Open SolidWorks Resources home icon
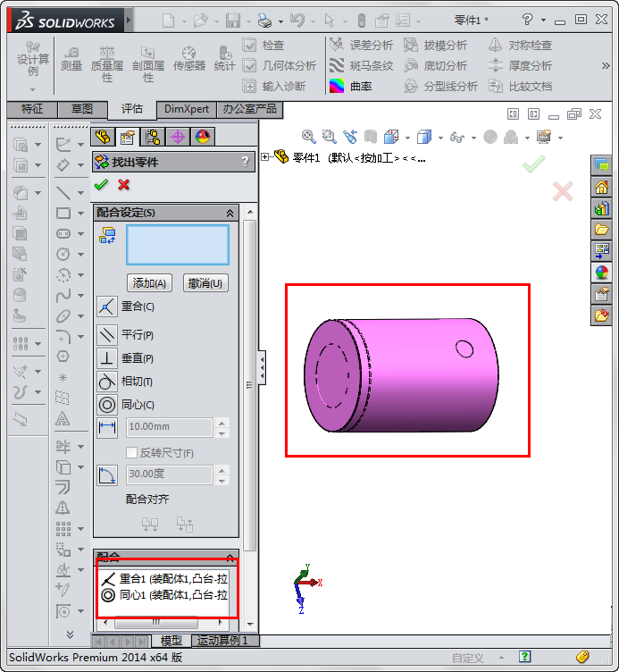Screen dimensions: 619x672 [601, 187]
